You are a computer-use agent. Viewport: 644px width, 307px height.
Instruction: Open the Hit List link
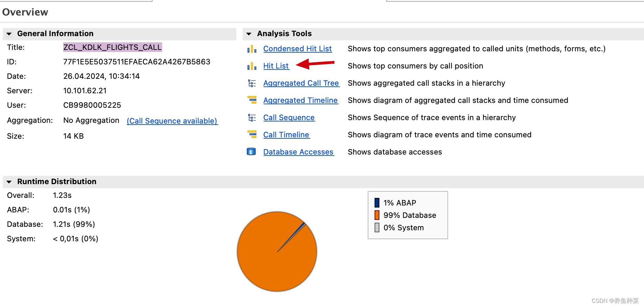pyautogui.click(x=276, y=66)
